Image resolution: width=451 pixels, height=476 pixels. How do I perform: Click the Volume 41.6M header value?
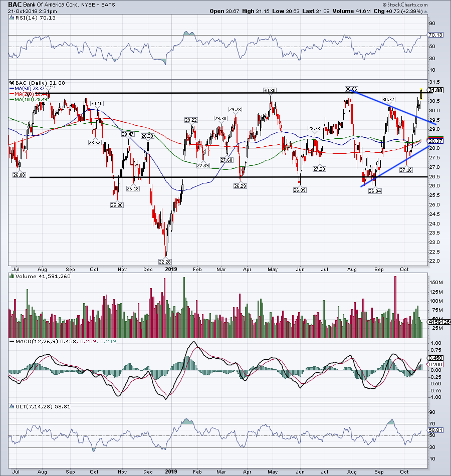(x=351, y=11)
